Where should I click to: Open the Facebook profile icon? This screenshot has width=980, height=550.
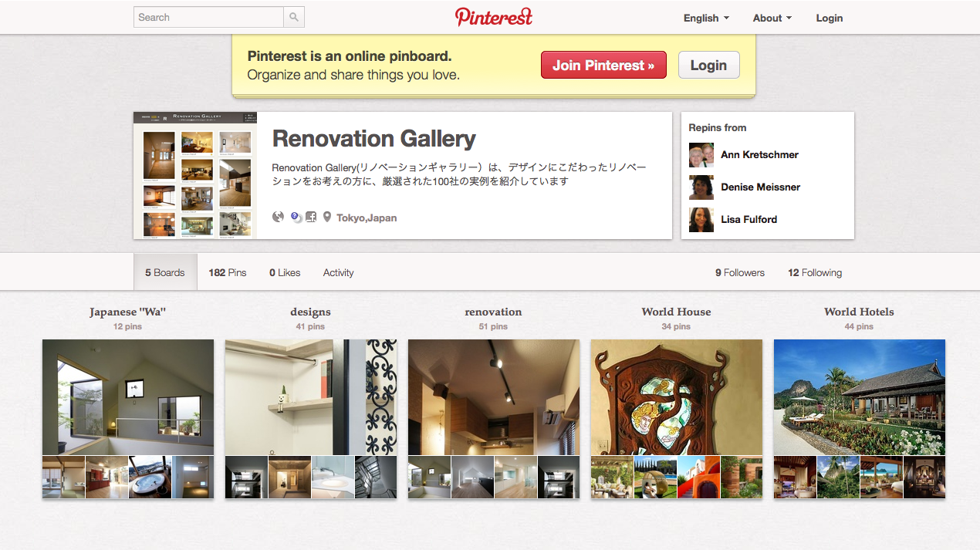[x=311, y=217]
